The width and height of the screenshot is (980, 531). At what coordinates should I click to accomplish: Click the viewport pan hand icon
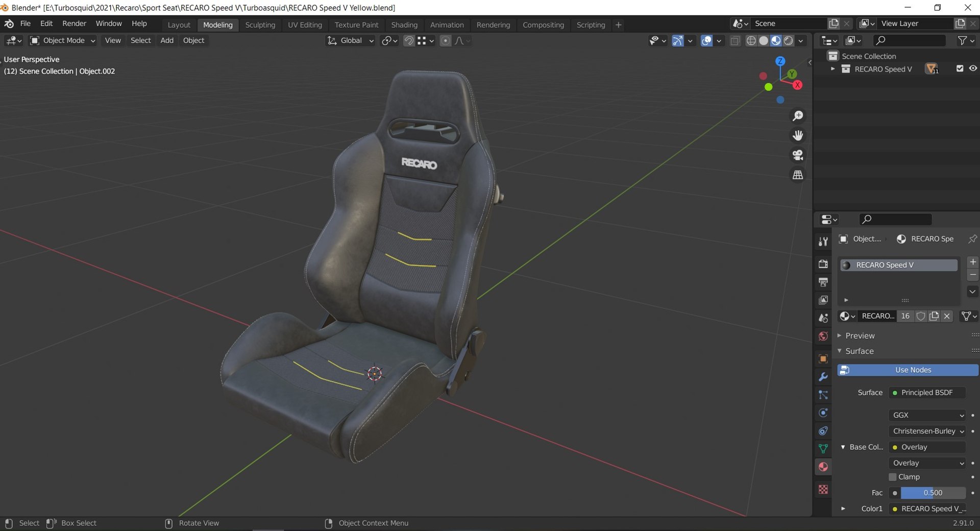pyautogui.click(x=798, y=135)
